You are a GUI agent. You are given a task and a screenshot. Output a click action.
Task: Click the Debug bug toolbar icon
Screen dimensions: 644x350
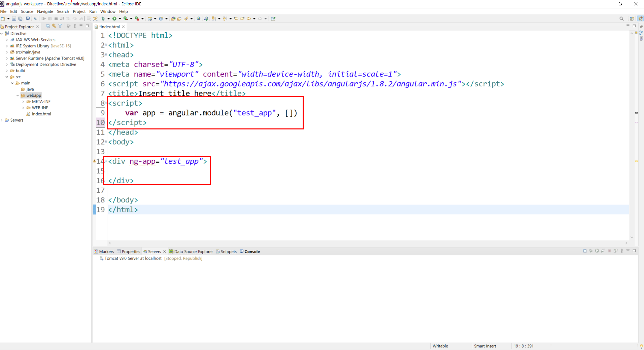click(x=103, y=18)
